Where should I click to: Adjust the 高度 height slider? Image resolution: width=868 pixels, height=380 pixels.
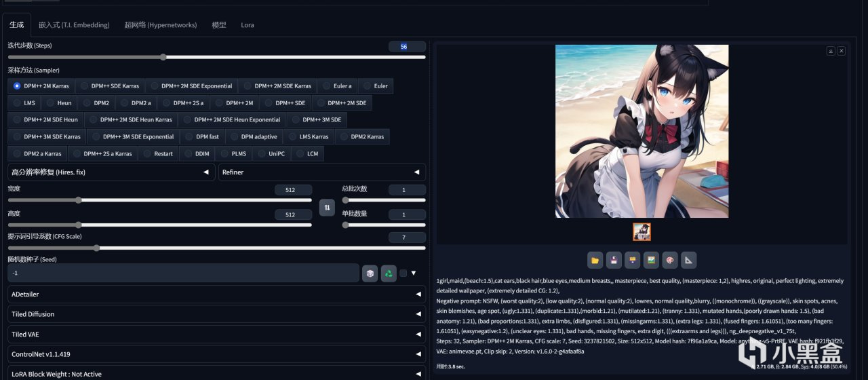tap(160, 225)
